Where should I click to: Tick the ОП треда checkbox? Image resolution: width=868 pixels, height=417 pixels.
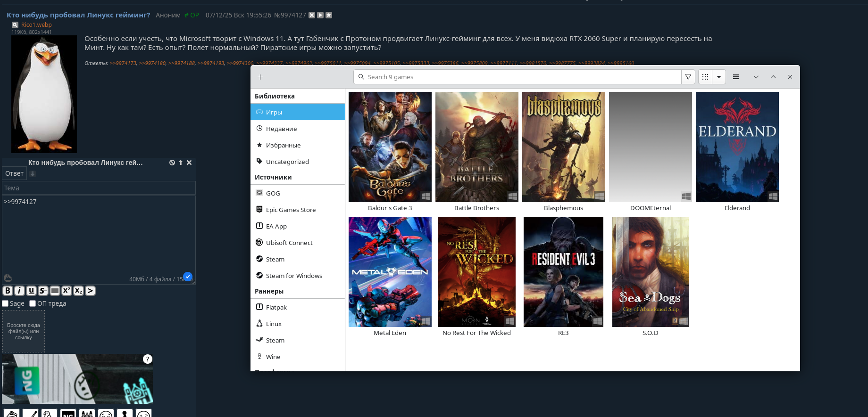pyautogui.click(x=33, y=303)
